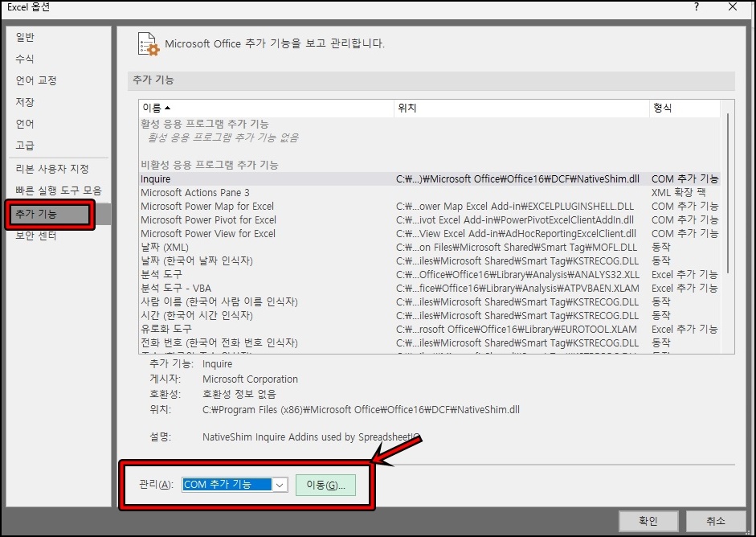Sort by the 형식 column header
This screenshot has width=756, height=537.
[684, 108]
